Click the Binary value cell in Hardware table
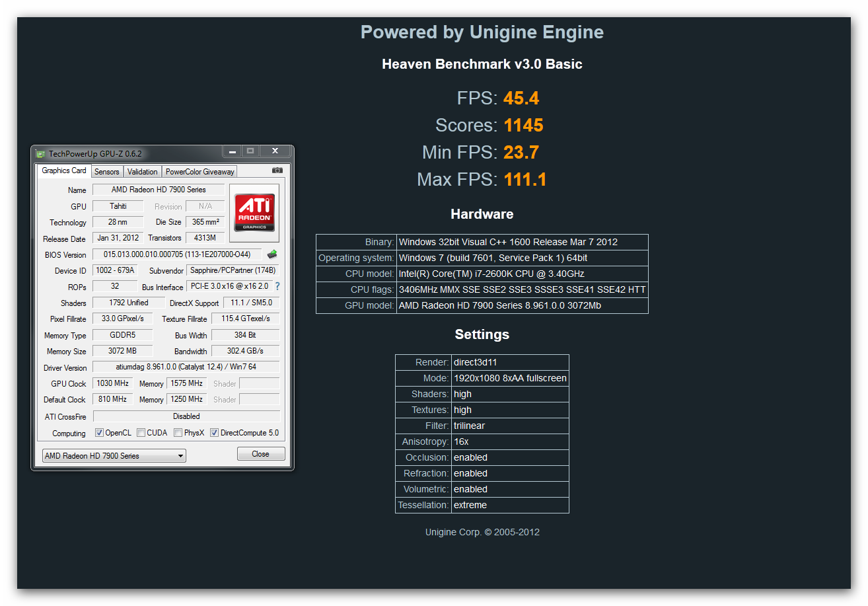868x606 pixels. coord(523,242)
